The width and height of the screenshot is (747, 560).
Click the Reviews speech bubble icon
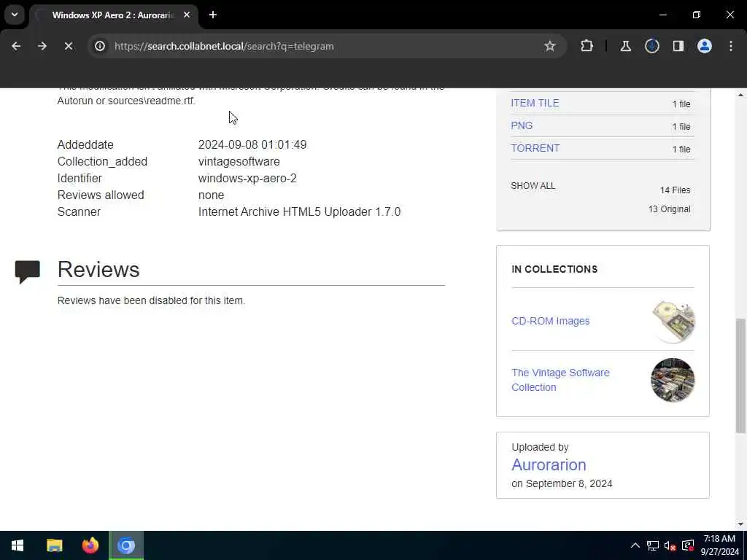point(27,271)
